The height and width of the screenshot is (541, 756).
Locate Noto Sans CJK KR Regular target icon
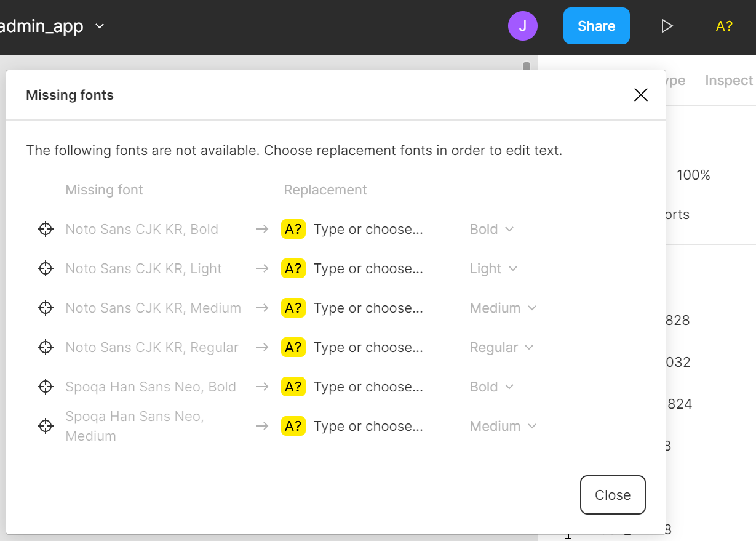coord(46,347)
